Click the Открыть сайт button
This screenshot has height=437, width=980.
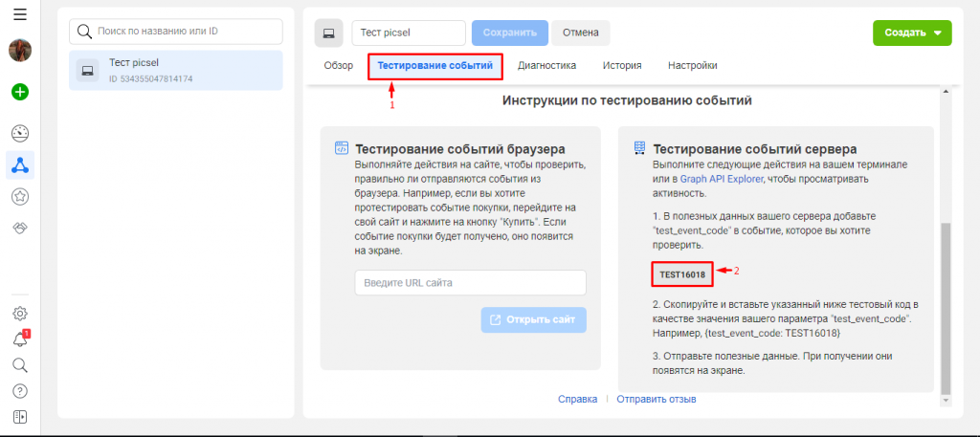[534, 319]
